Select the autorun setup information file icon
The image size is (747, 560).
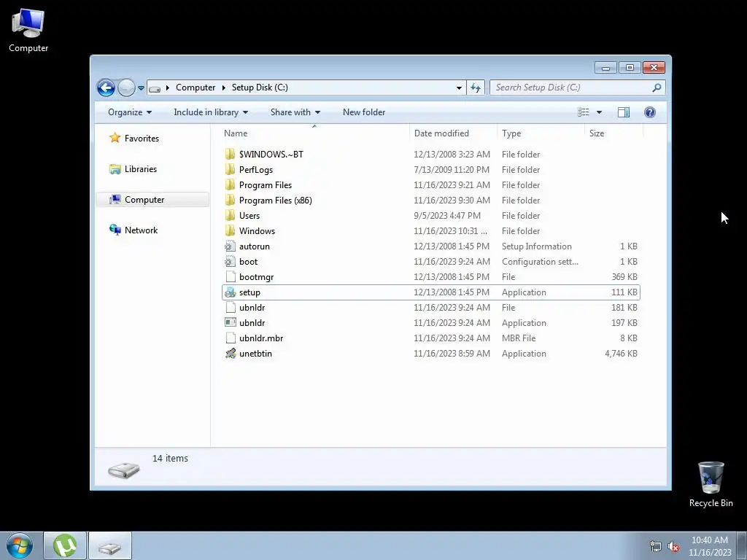click(230, 246)
